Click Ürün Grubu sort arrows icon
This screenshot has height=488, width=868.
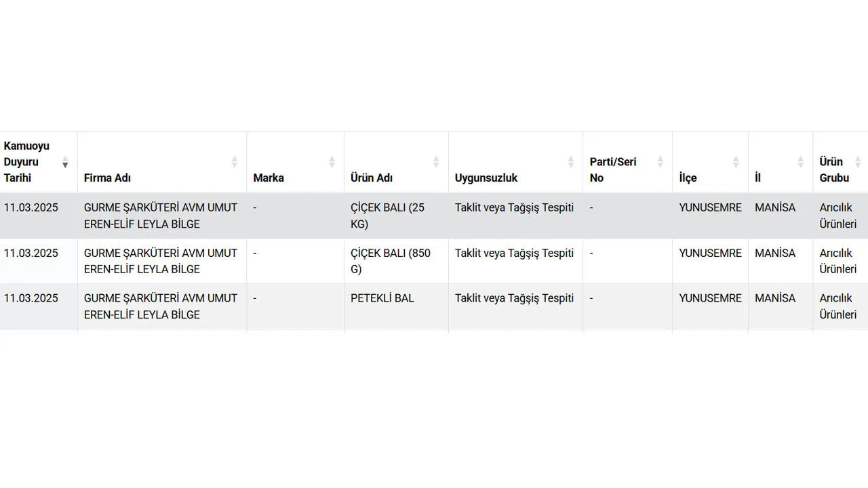(x=858, y=162)
